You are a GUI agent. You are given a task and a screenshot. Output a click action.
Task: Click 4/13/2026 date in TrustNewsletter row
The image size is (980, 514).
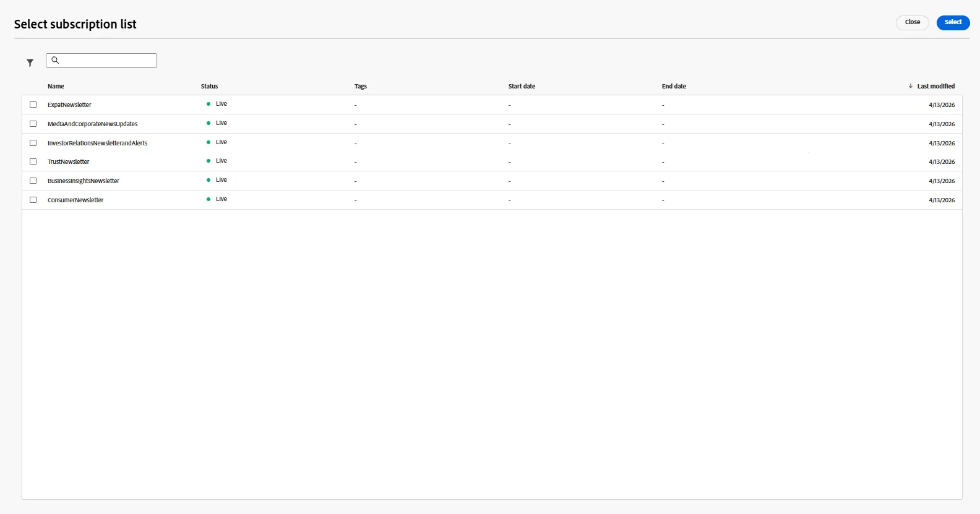click(942, 161)
